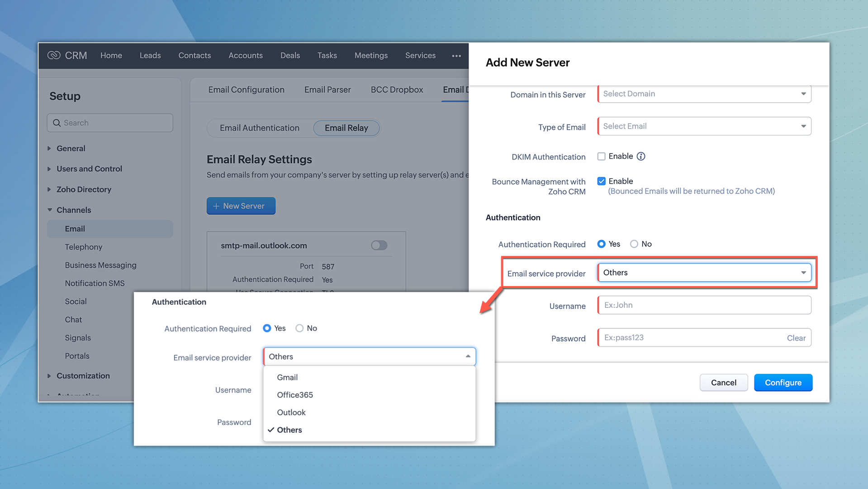Click into the Username input field
868x489 pixels.
tap(704, 305)
